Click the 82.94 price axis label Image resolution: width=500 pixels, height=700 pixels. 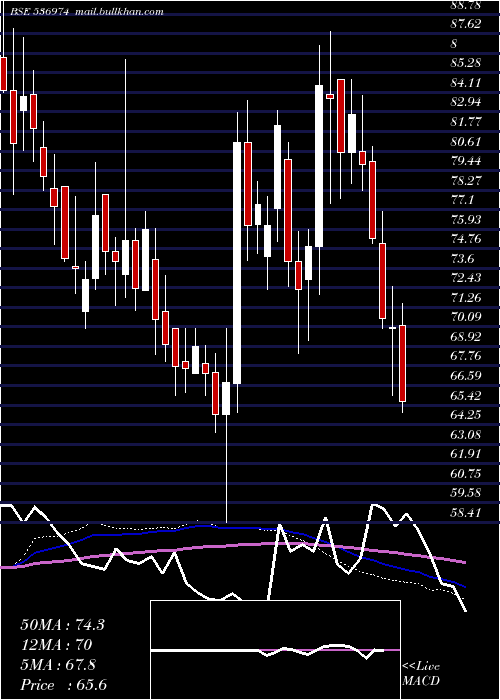pyautogui.click(x=466, y=102)
